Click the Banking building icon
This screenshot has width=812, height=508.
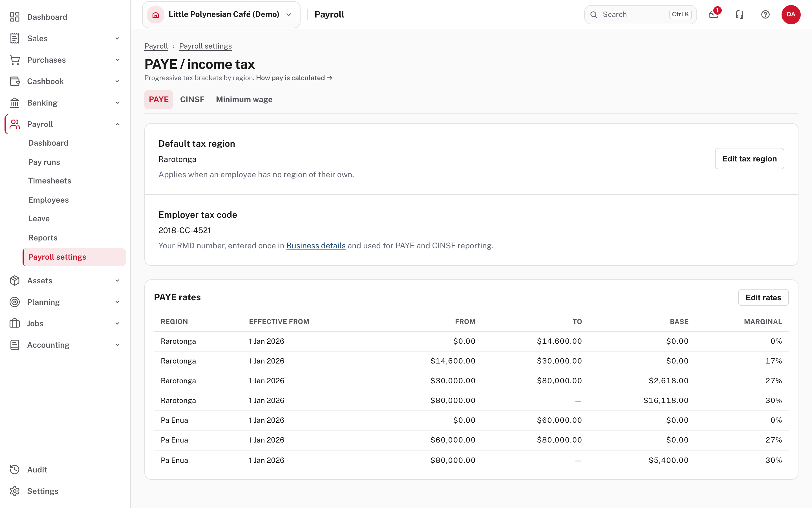(x=14, y=103)
